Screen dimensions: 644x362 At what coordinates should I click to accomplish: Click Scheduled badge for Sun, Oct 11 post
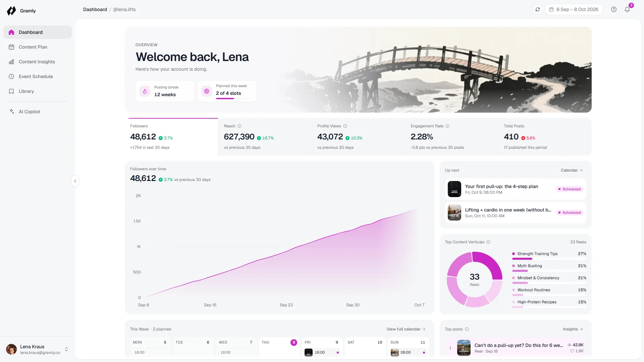pyautogui.click(x=570, y=213)
